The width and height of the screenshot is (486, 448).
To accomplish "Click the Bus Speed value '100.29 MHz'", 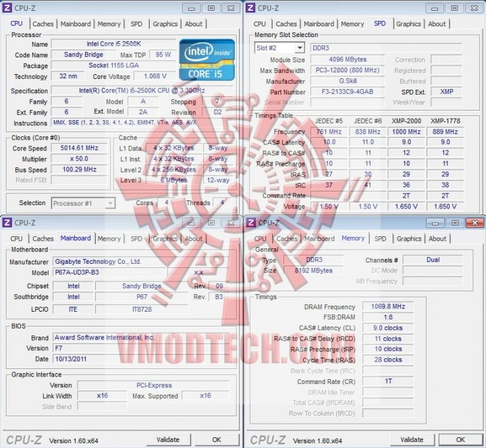I will 80,169.
